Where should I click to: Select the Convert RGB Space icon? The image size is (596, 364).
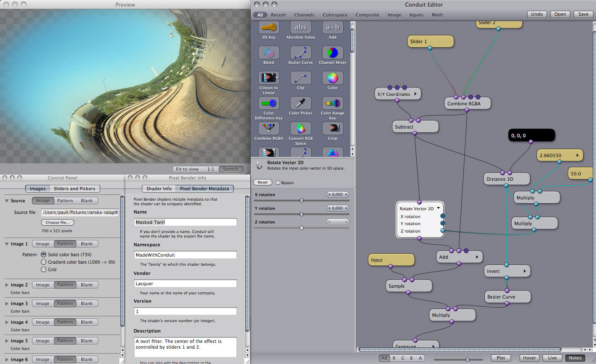tap(300, 129)
